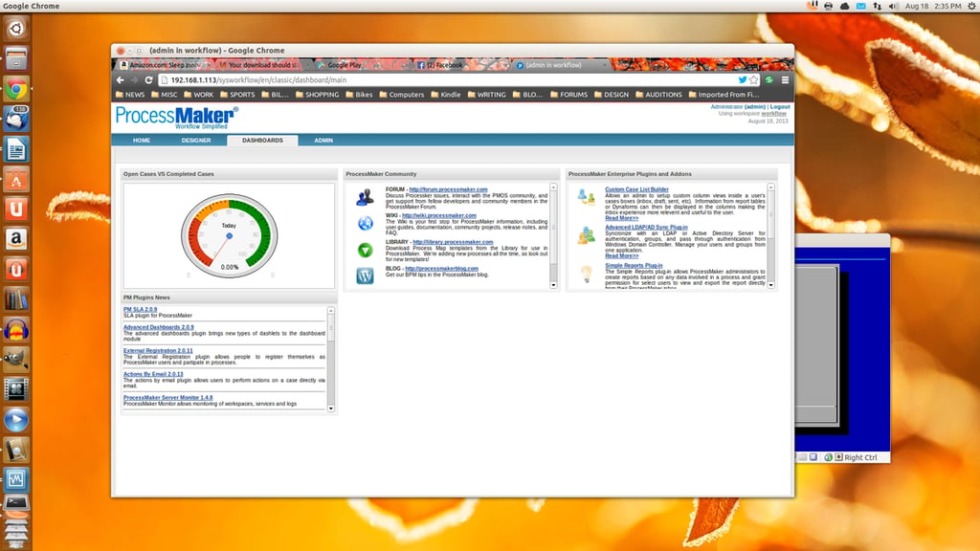Open the wiki.processmaker.com link

pyautogui.click(x=438, y=215)
